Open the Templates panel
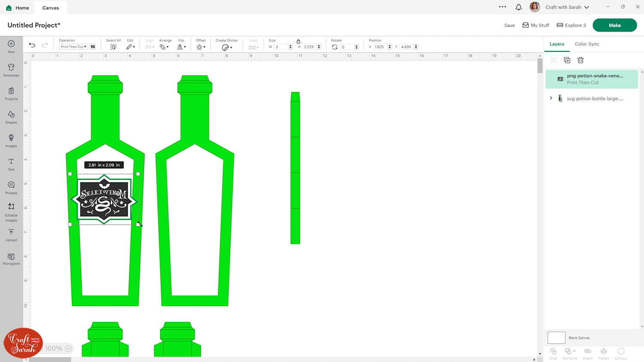 (11, 69)
